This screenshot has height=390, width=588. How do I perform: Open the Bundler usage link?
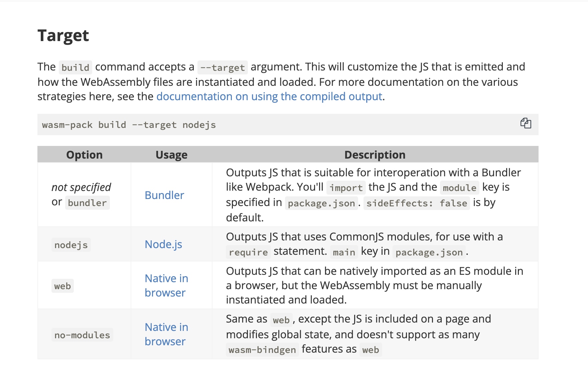tap(164, 195)
